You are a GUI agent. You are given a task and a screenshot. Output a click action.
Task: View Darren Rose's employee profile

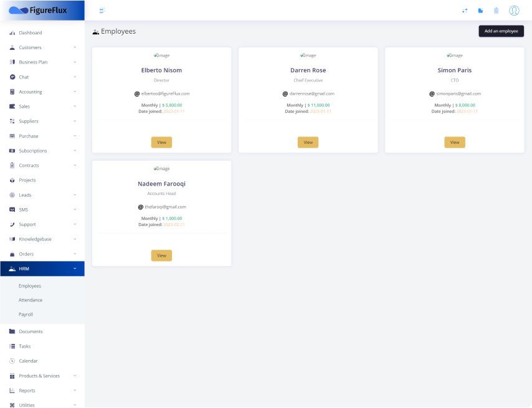point(308,142)
